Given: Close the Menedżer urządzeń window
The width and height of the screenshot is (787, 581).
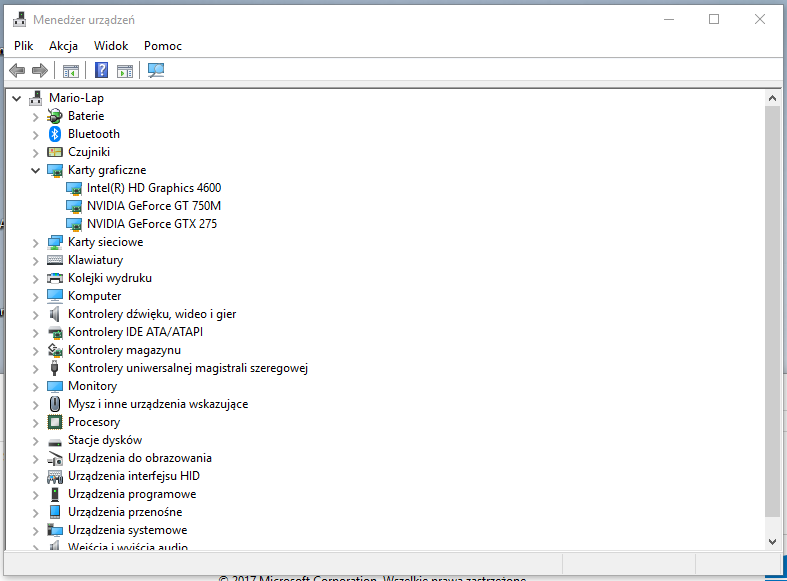Looking at the screenshot, I should tap(760, 20).
